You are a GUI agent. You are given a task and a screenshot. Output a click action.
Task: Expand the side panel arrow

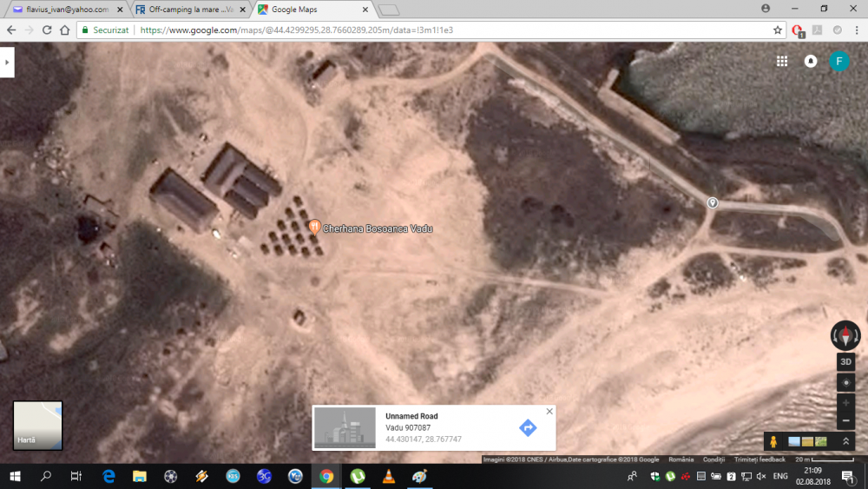coord(7,63)
